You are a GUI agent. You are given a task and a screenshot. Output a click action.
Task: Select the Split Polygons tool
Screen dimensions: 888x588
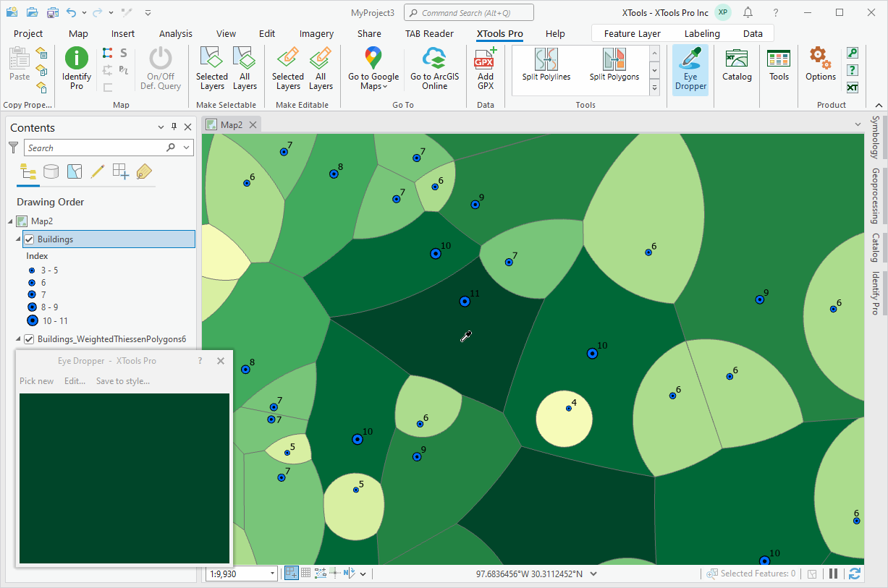click(614, 65)
